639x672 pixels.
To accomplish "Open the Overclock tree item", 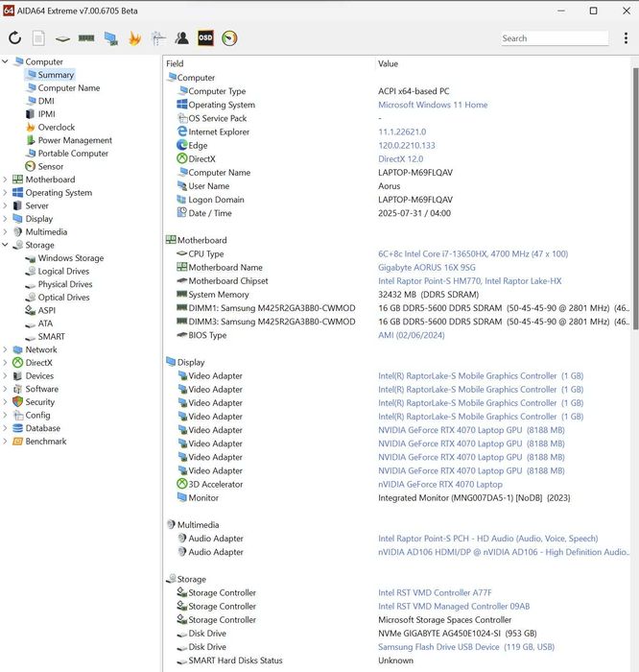I will [x=56, y=128].
